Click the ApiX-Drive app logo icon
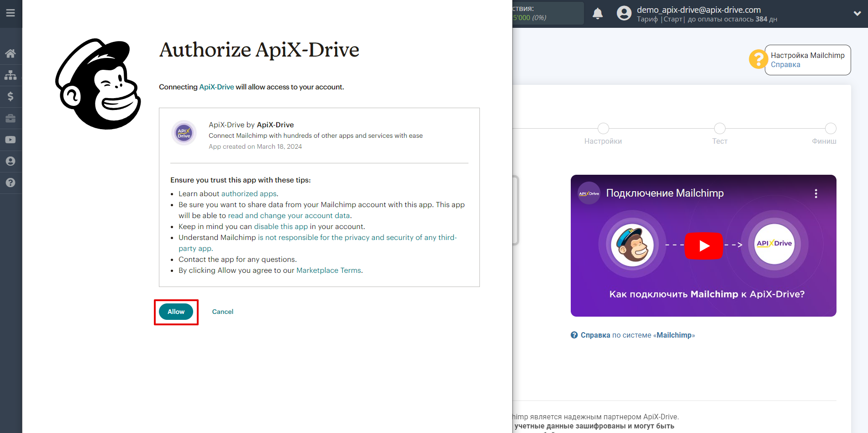The height and width of the screenshot is (433, 868). [184, 133]
